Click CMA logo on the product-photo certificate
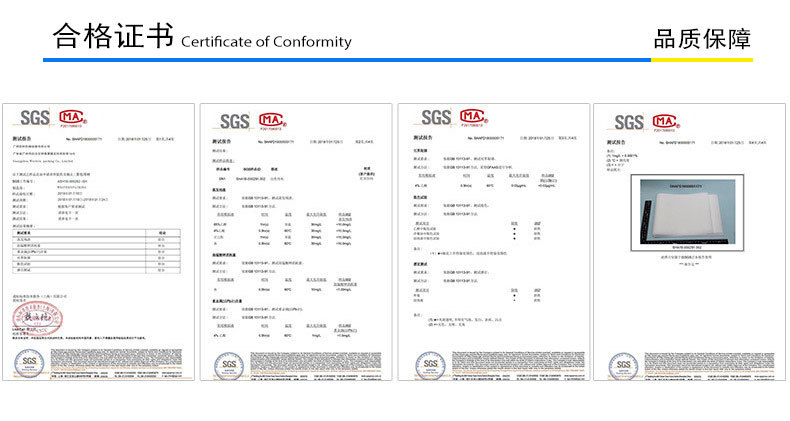 pos(666,122)
